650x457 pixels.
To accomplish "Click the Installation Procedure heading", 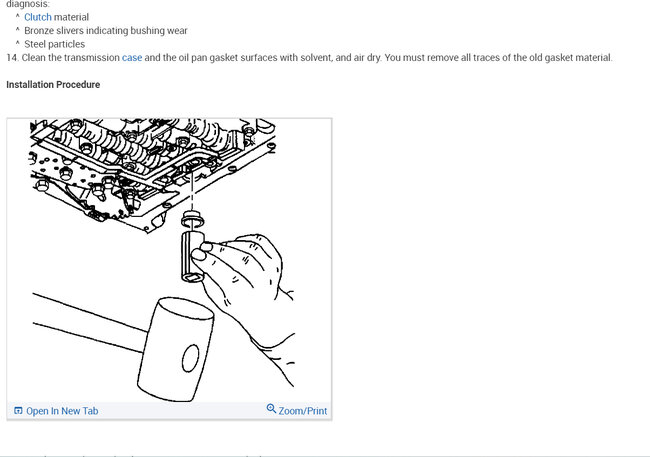I will pos(53,85).
